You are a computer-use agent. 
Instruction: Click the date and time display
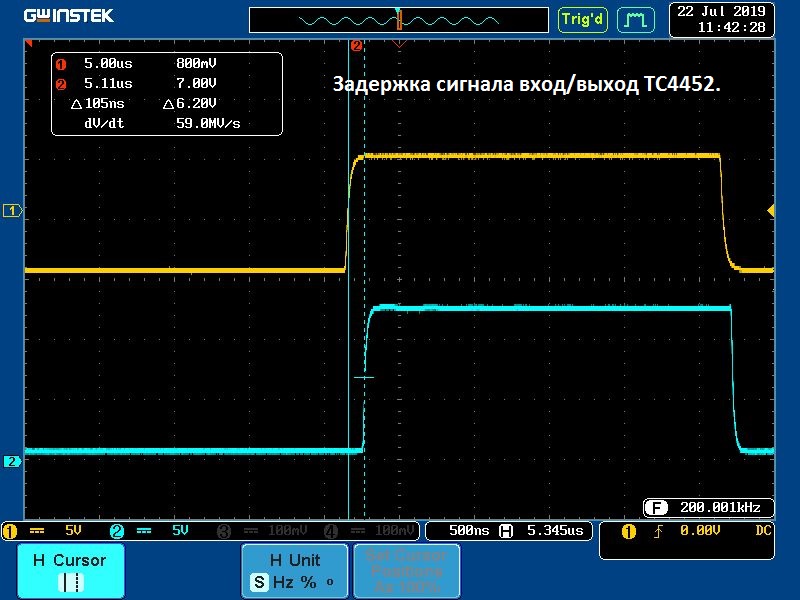pos(721,19)
